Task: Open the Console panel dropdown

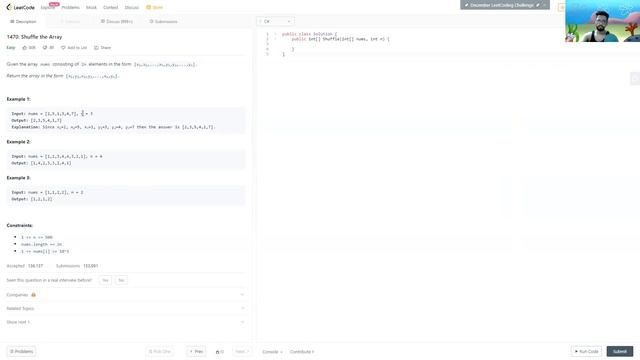Action: tap(272, 351)
